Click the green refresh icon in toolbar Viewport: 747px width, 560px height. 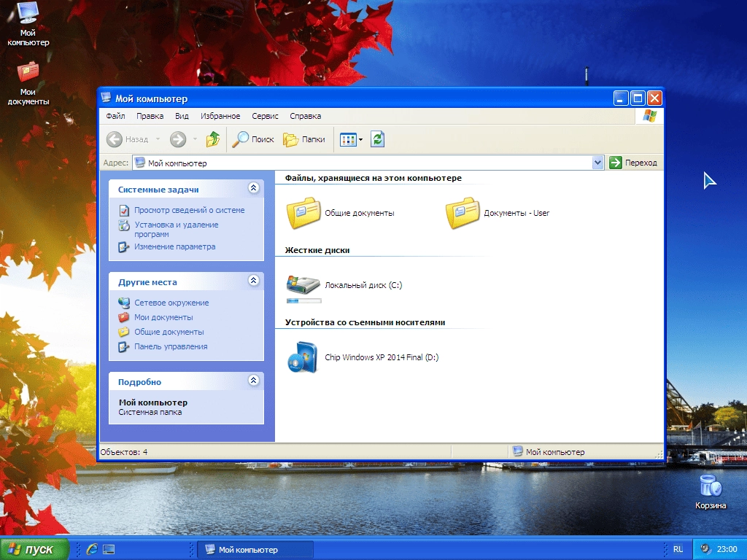coord(377,139)
